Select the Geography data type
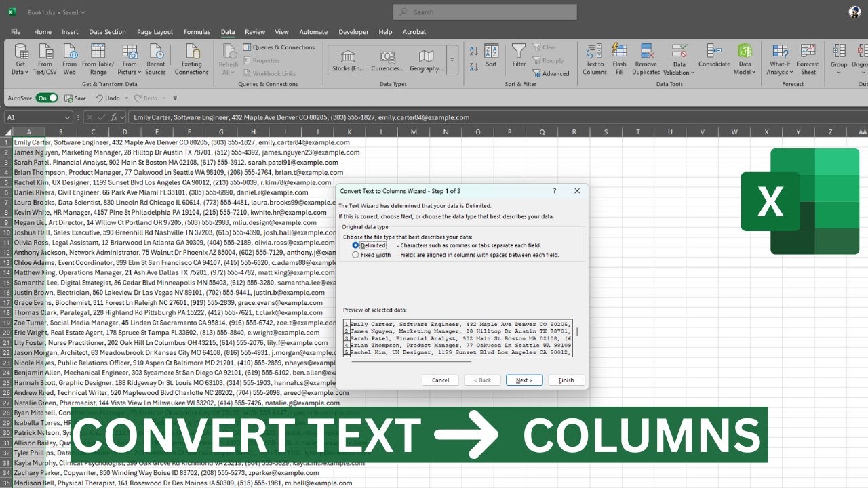Viewport: 868px width, 488px height. pyautogui.click(x=426, y=60)
